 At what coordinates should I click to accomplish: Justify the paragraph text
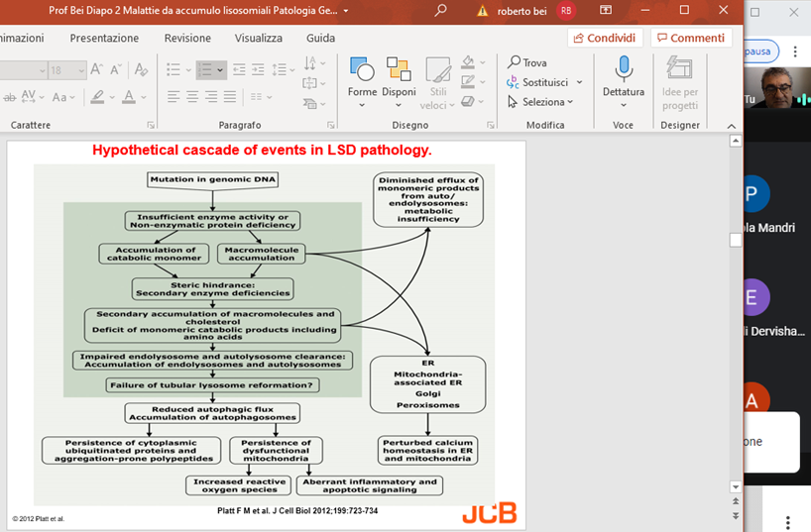[x=230, y=97]
